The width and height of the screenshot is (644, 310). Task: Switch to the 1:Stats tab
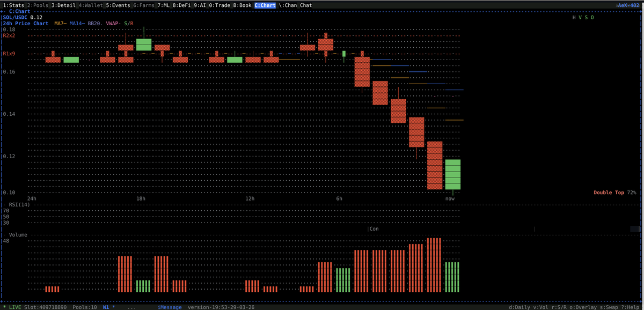pos(13,5)
